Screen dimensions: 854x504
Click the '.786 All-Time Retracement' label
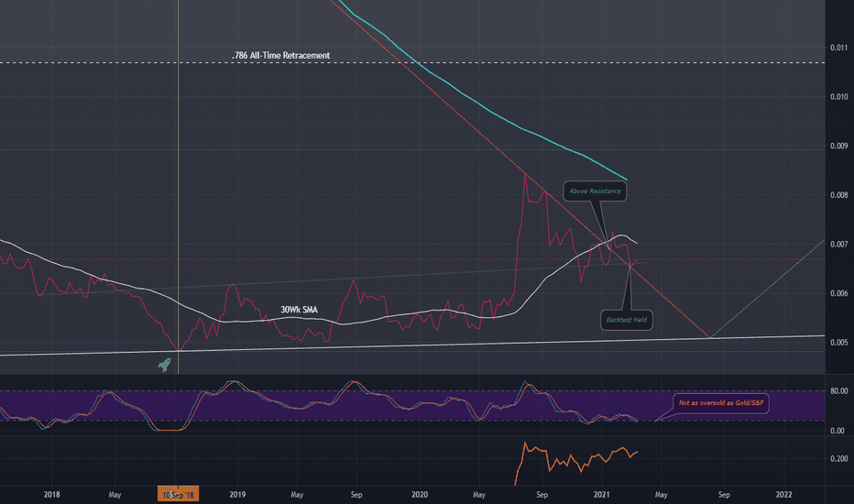click(x=280, y=56)
